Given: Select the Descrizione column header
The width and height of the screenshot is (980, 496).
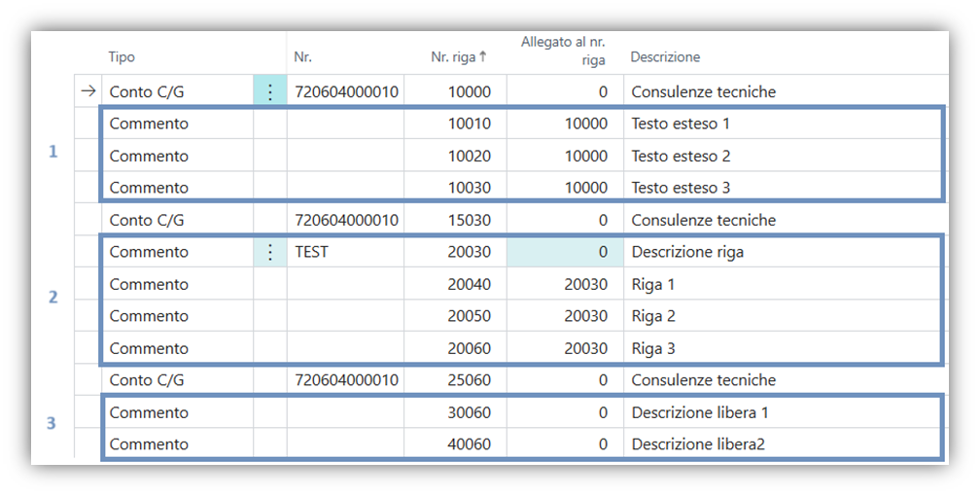Looking at the screenshot, I should [665, 57].
